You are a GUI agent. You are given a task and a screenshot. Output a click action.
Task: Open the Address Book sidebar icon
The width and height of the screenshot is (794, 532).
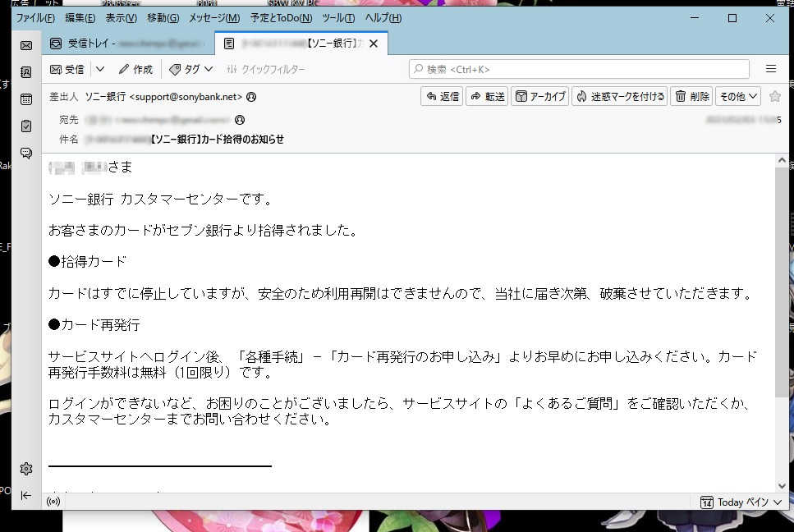pyautogui.click(x=26, y=72)
